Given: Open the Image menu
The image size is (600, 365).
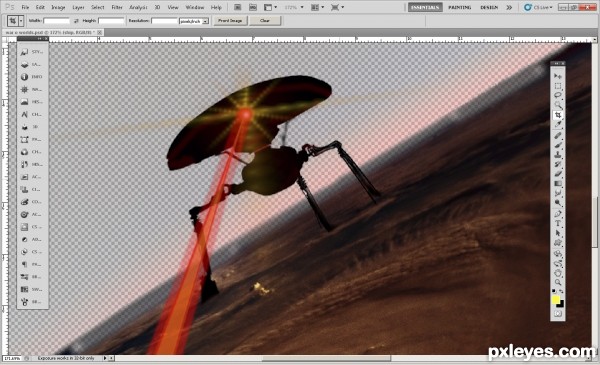Looking at the screenshot, I should coord(58,7).
